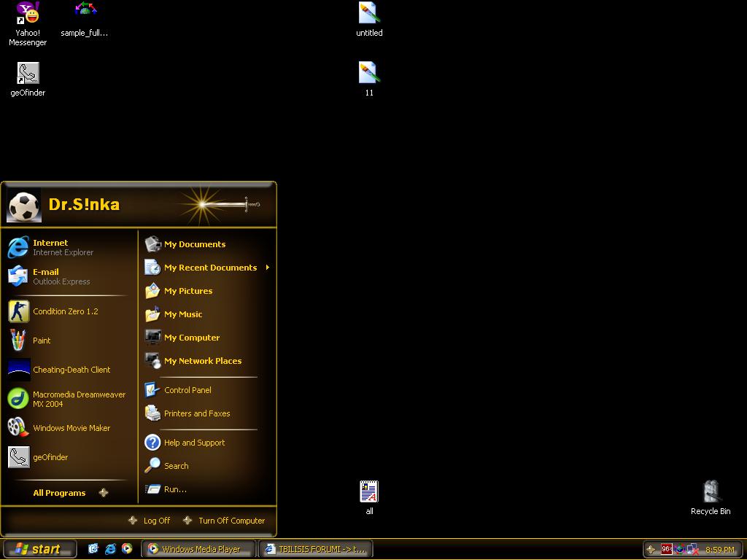Image resolution: width=747 pixels, height=560 pixels.
Task: Expand All Programs
Action: pos(69,493)
